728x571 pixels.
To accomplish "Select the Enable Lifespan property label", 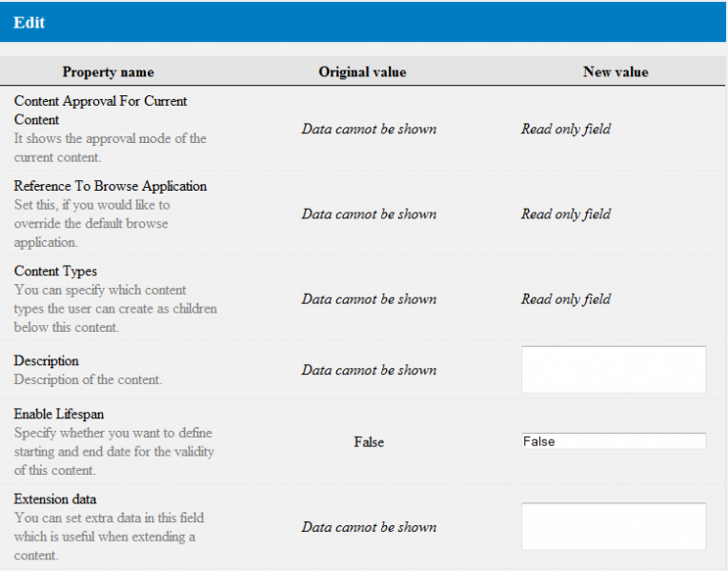I will tap(58, 414).
